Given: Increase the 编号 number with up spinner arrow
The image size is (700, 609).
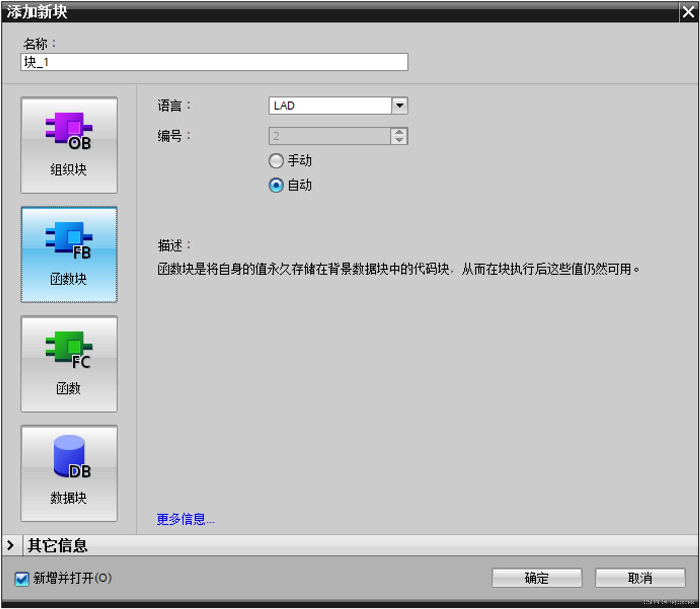Looking at the screenshot, I should point(399,132).
